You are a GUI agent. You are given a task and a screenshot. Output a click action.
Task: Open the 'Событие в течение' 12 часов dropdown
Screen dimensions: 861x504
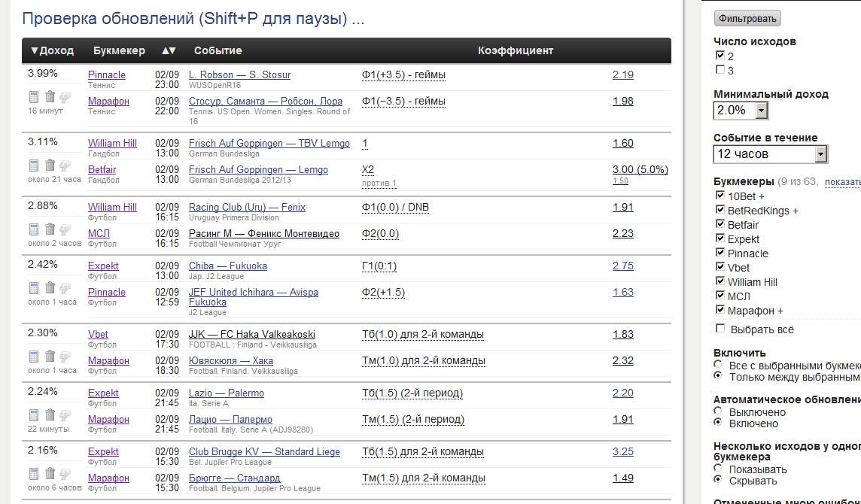(x=771, y=153)
